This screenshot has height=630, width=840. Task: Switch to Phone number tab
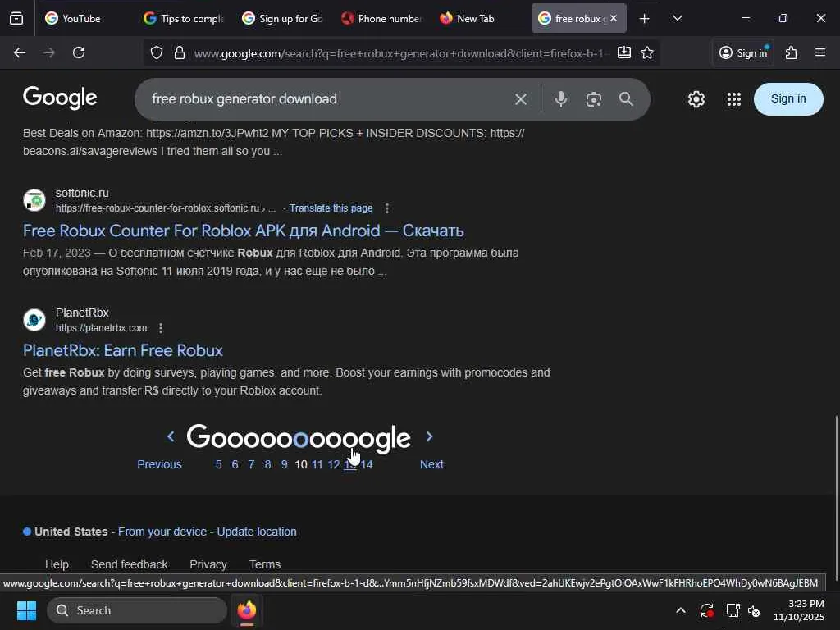381,19
